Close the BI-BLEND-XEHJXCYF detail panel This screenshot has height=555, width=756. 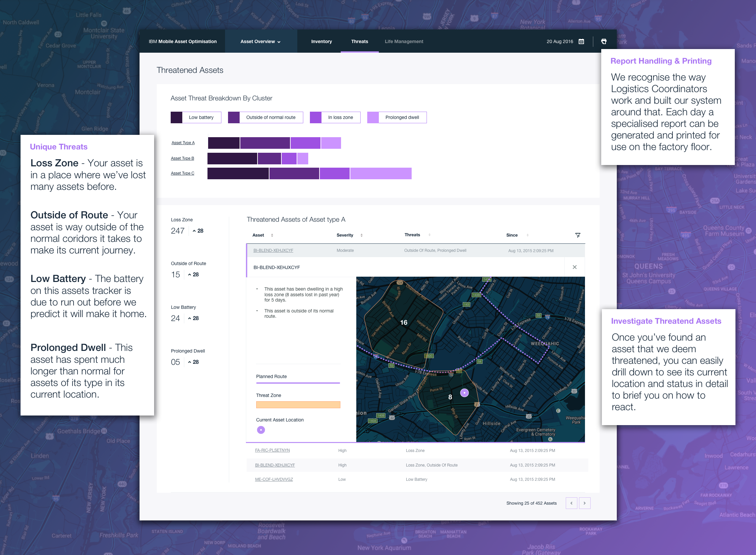point(574,267)
